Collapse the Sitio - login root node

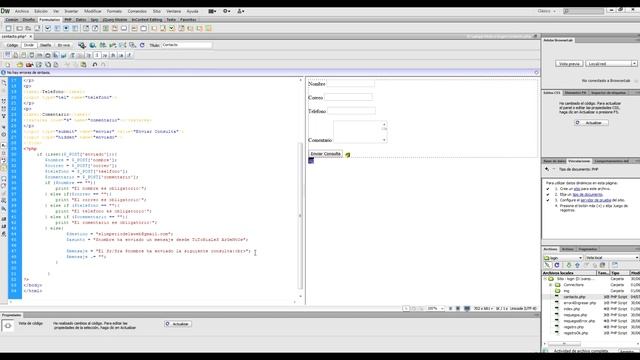(545, 279)
